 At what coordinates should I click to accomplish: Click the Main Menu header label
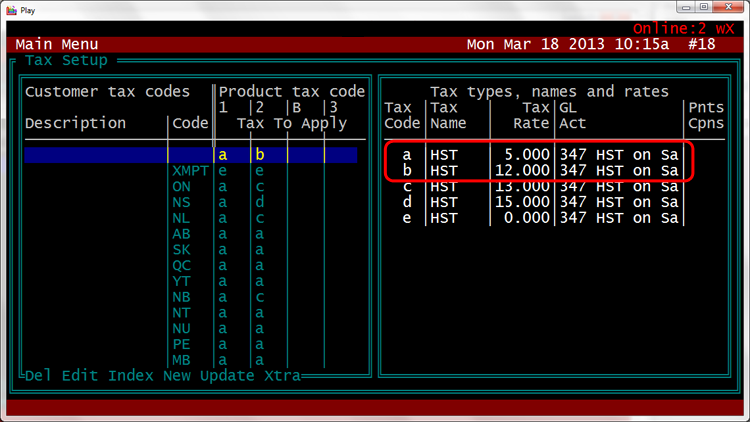click(57, 44)
